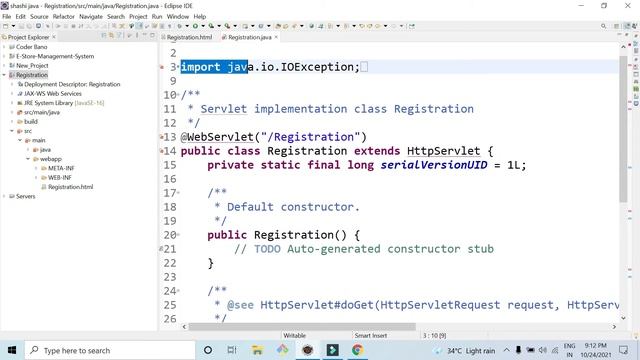Click the Collapse All icon in Project Explorer
The height and width of the screenshot is (360, 640).
click(104, 36)
